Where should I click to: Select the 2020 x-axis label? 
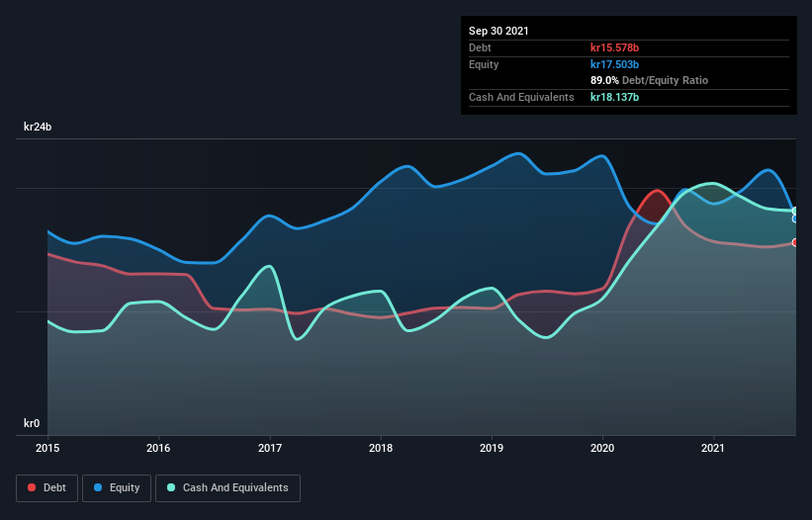click(602, 448)
